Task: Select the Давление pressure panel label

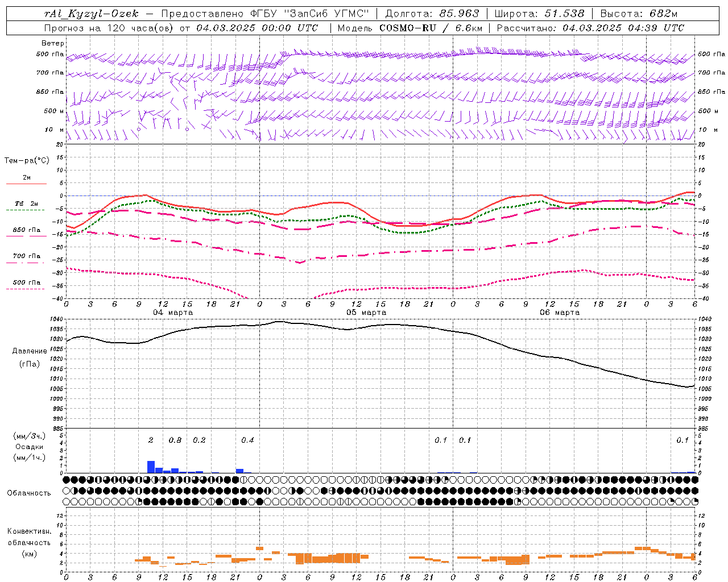Action: [x=29, y=351]
